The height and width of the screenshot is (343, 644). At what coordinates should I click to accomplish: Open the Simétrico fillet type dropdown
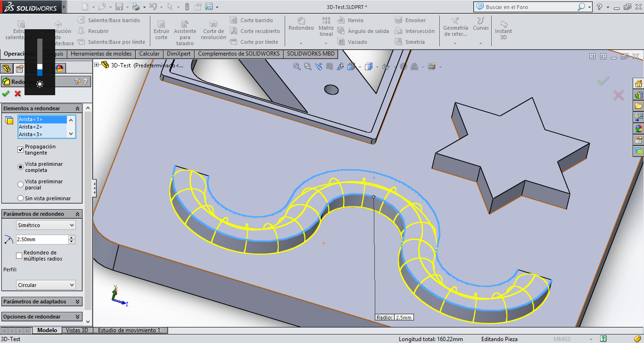point(46,225)
